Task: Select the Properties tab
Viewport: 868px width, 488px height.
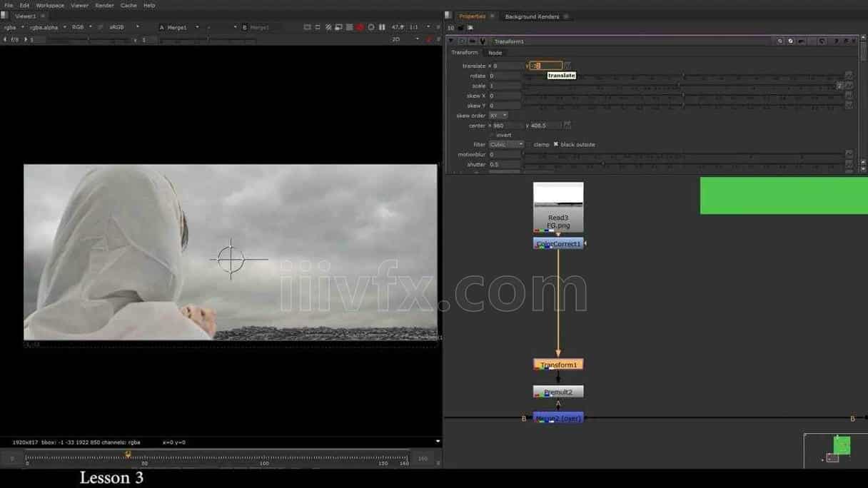Action: click(x=473, y=16)
